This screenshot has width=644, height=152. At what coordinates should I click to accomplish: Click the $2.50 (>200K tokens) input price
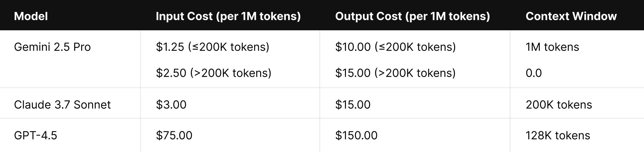tap(214, 73)
